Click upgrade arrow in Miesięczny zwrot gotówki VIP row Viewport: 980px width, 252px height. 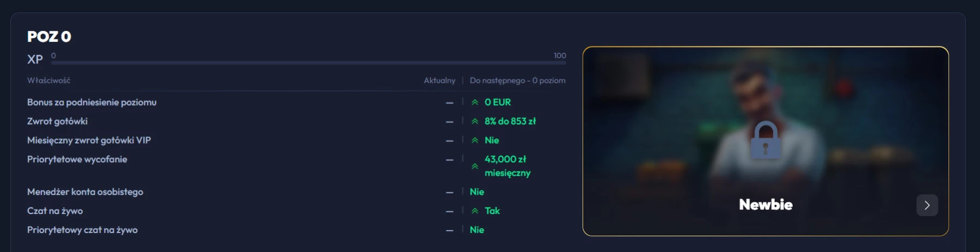475,140
